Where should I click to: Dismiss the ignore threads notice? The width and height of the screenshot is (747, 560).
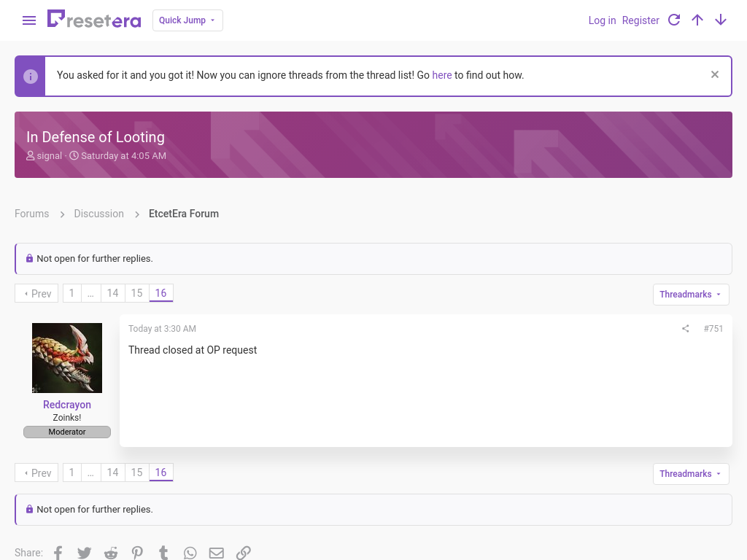[x=715, y=74]
